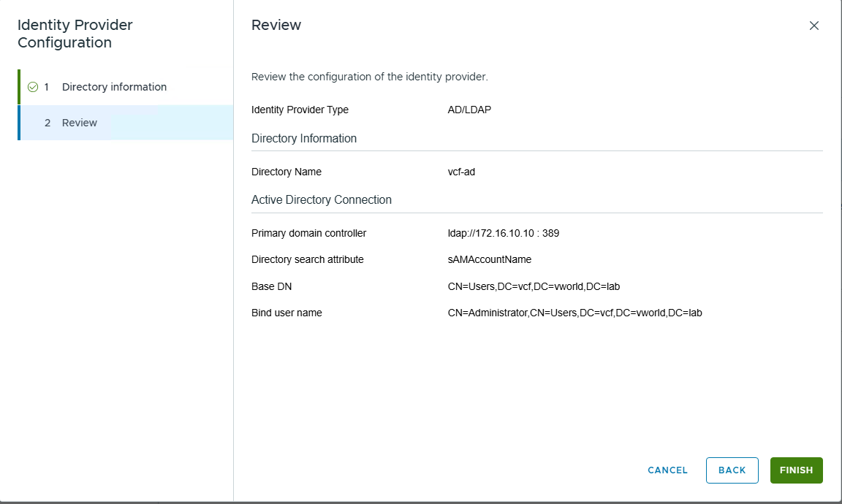Image resolution: width=842 pixels, height=504 pixels.
Task: Click the ldap://172.16.10.10 controller value
Action: [x=503, y=233]
